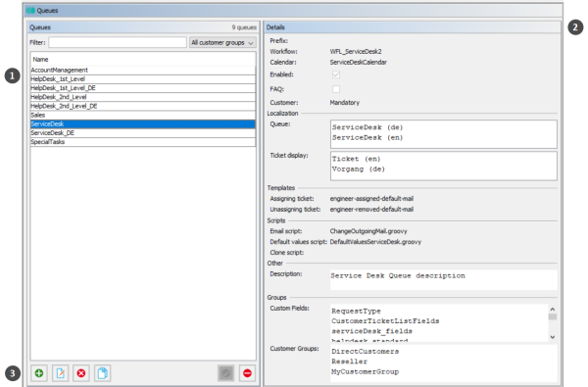Click scroll down arrow in Custom Fields
The width and height of the screenshot is (588, 387).
[553, 337]
